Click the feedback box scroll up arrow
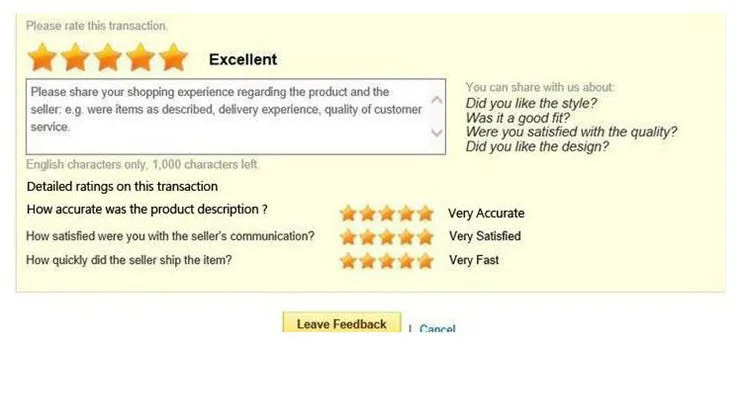Viewport: 738px width, 393px height. point(437,100)
